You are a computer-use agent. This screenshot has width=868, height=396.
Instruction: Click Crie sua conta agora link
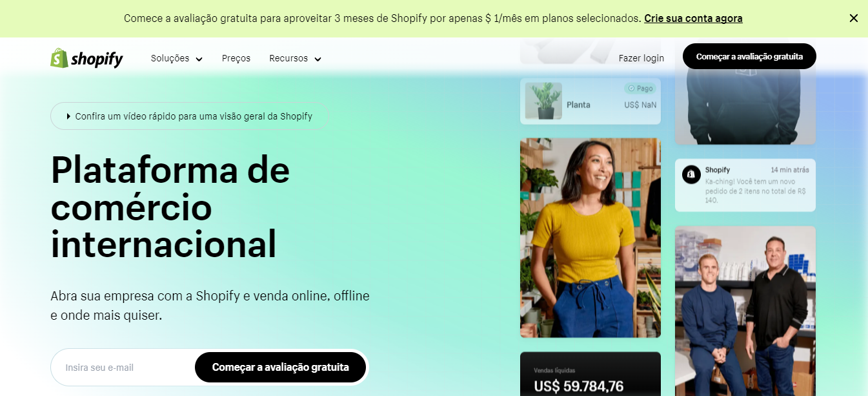click(x=693, y=18)
